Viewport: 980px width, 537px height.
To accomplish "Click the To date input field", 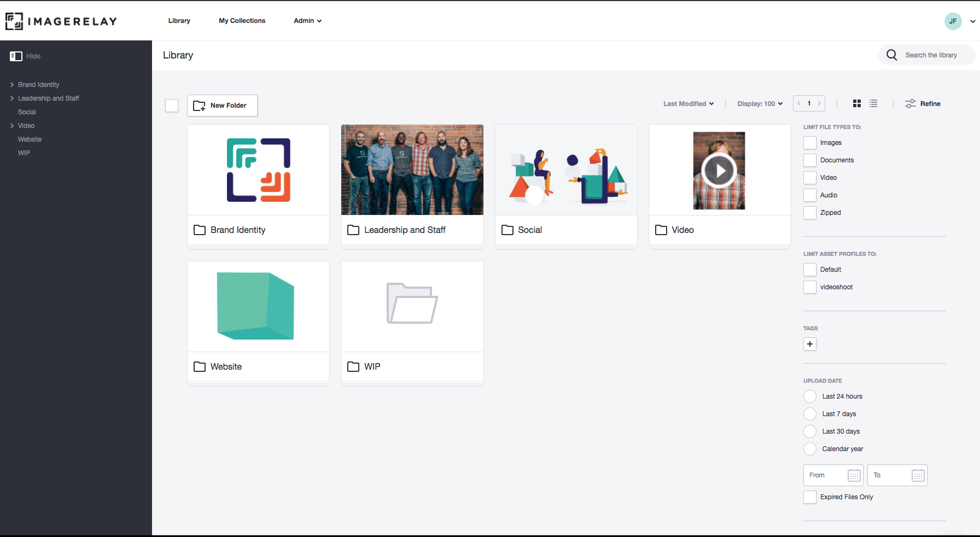I will click(897, 475).
